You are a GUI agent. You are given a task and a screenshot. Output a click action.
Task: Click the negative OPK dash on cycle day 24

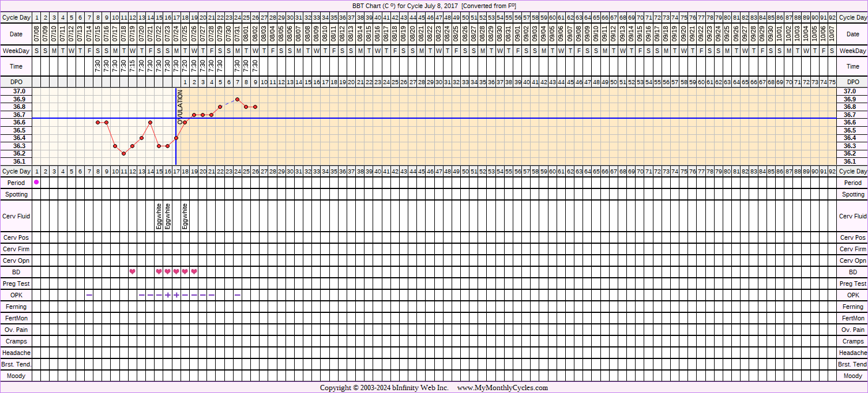coord(238,295)
